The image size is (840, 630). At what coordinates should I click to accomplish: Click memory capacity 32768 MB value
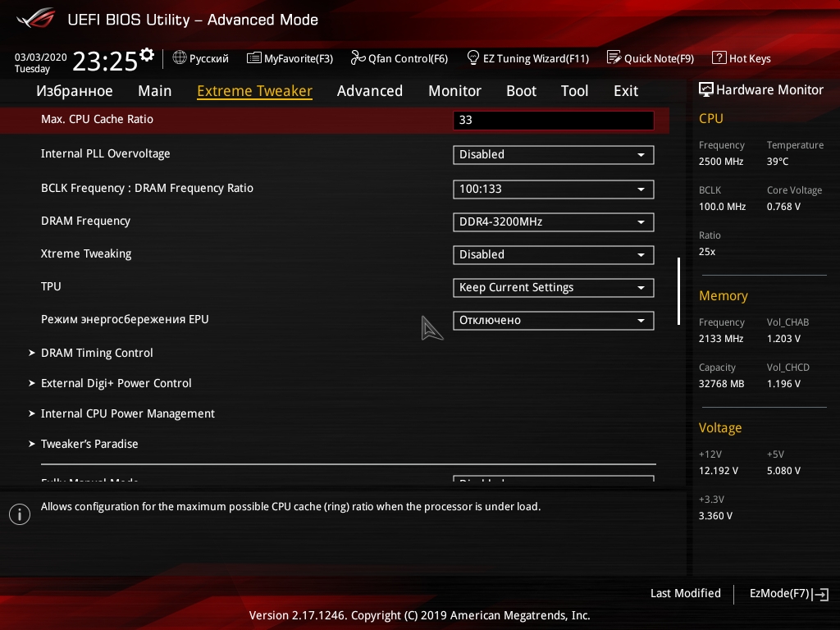721,384
